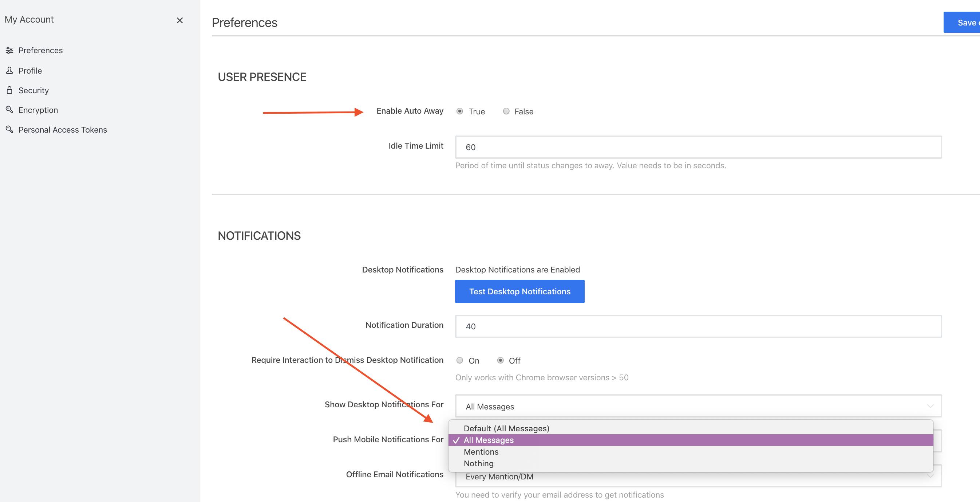Pick Nothing from the dropdown list
This screenshot has width=980, height=502.
[478, 463]
